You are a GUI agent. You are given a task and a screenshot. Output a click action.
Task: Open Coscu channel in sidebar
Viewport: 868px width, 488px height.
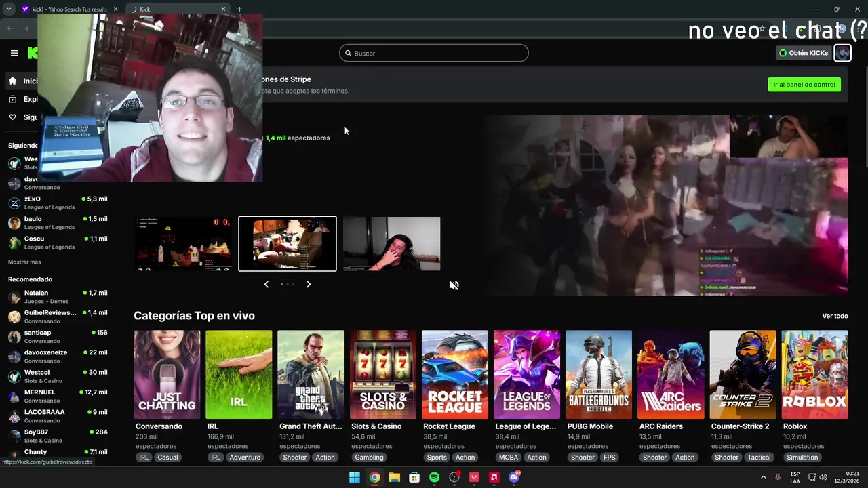pyautogui.click(x=58, y=243)
